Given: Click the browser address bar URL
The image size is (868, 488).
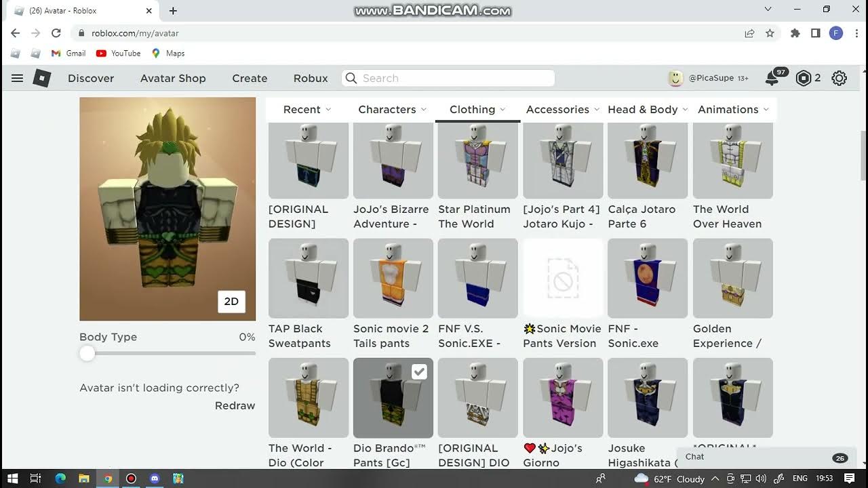Looking at the screenshot, I should click(135, 33).
